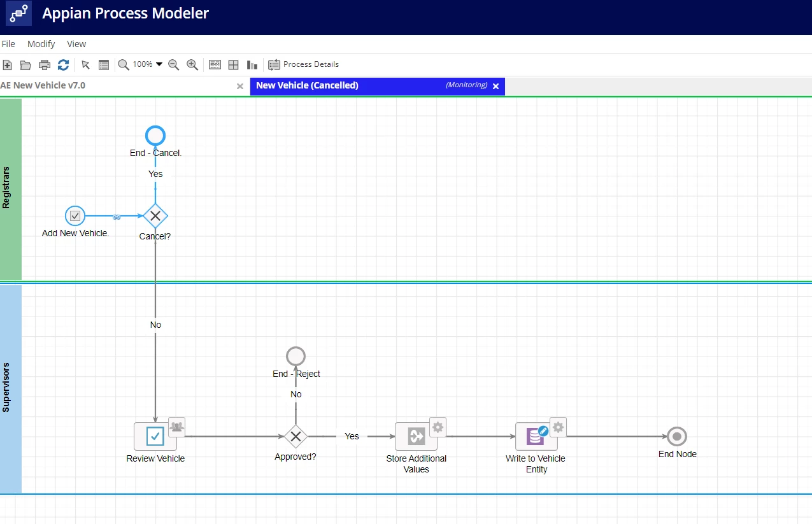This screenshot has height=524, width=812.
Task: Refresh the process monitoring view
Action: tap(63, 64)
